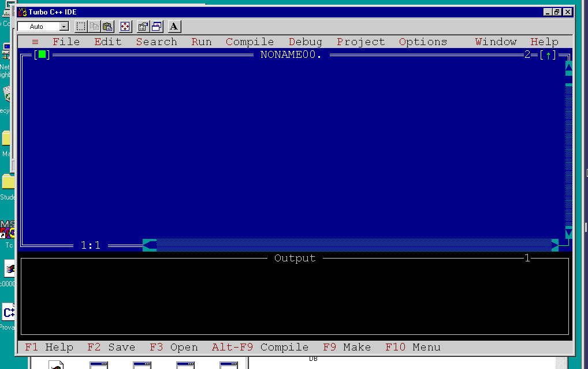Image resolution: width=588 pixels, height=369 pixels.
Task: Click the editor scroll up arrow
Action: [x=569, y=68]
